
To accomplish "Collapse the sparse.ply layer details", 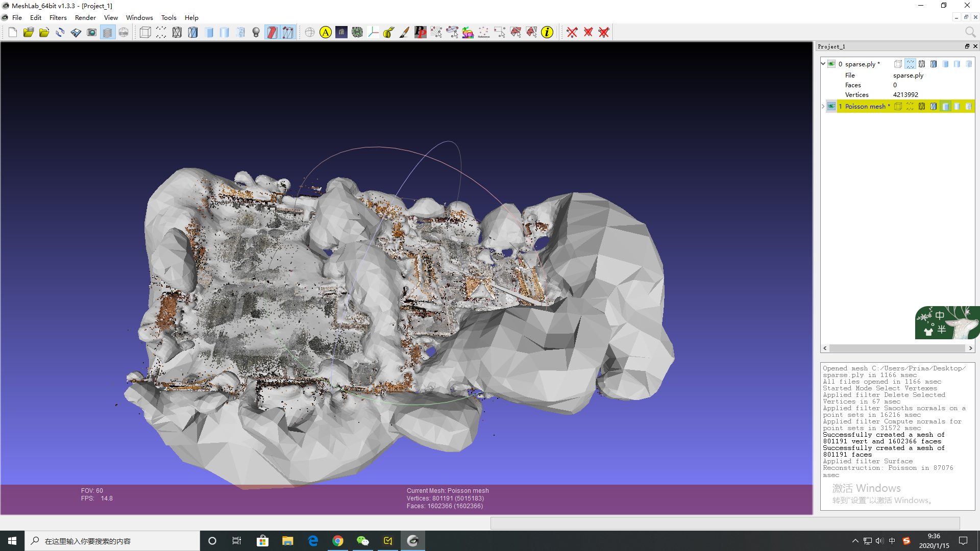I will 823,64.
